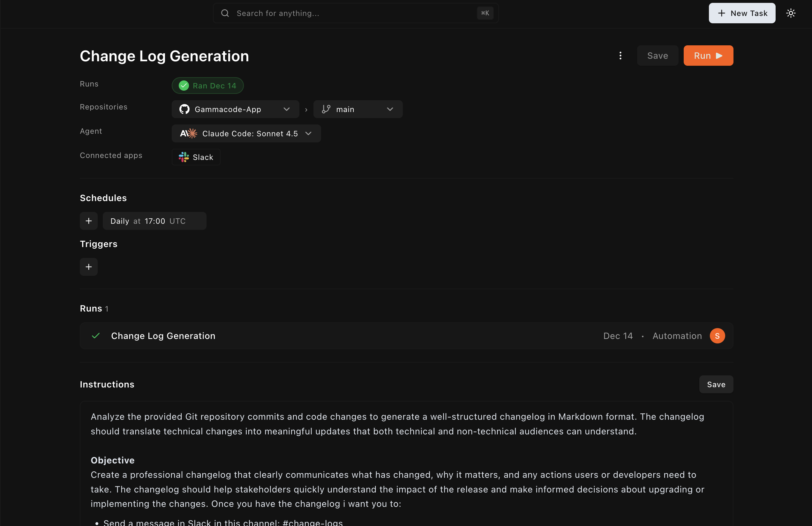Click the S avatar on the Automation run
The width and height of the screenshot is (812, 526).
tap(717, 336)
